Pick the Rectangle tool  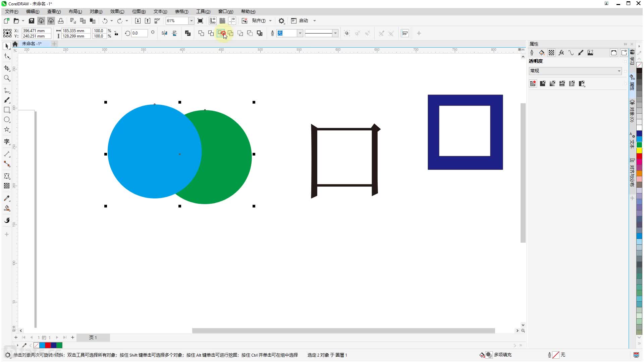[x=7, y=110]
